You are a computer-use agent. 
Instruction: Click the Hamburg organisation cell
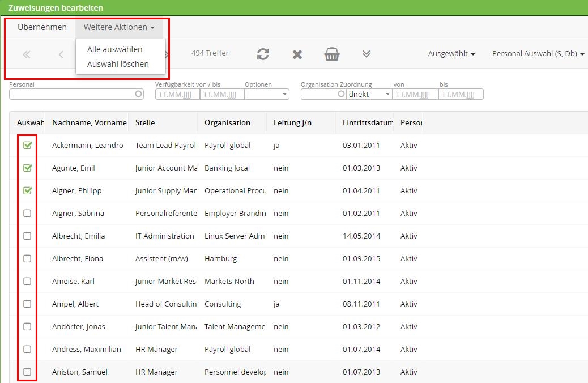tap(220, 258)
